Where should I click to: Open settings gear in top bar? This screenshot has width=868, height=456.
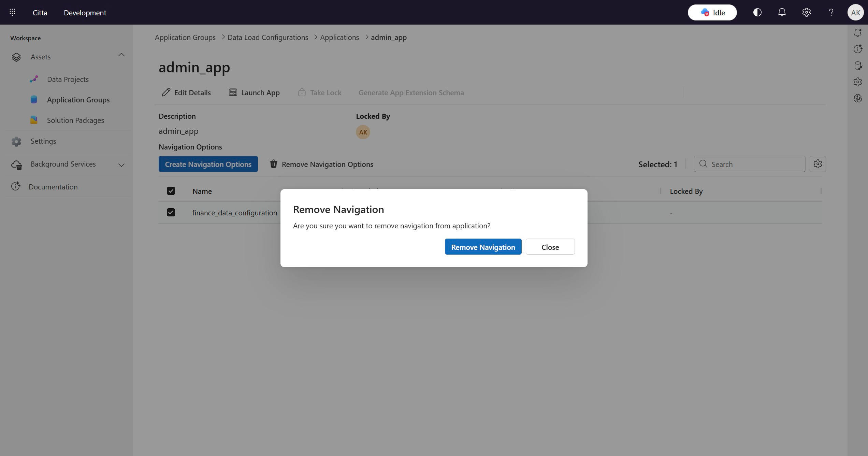(806, 12)
